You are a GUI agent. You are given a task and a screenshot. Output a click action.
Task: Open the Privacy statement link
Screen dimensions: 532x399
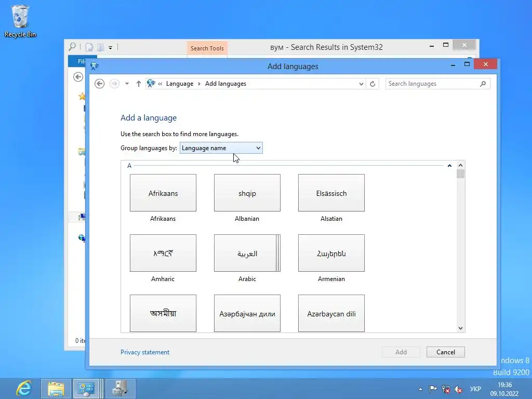click(145, 352)
